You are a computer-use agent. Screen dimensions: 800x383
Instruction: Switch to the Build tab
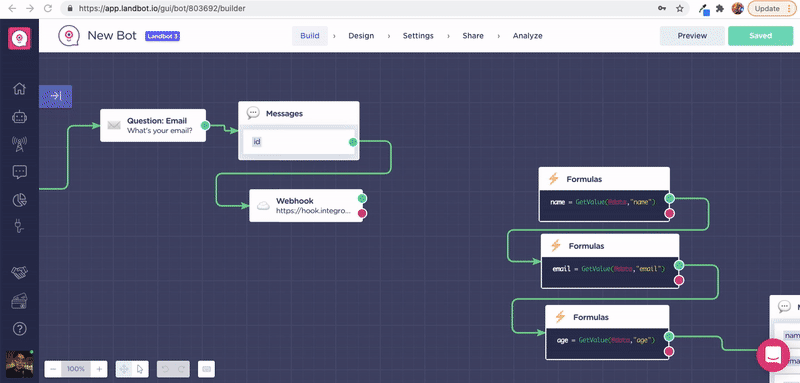pos(310,36)
